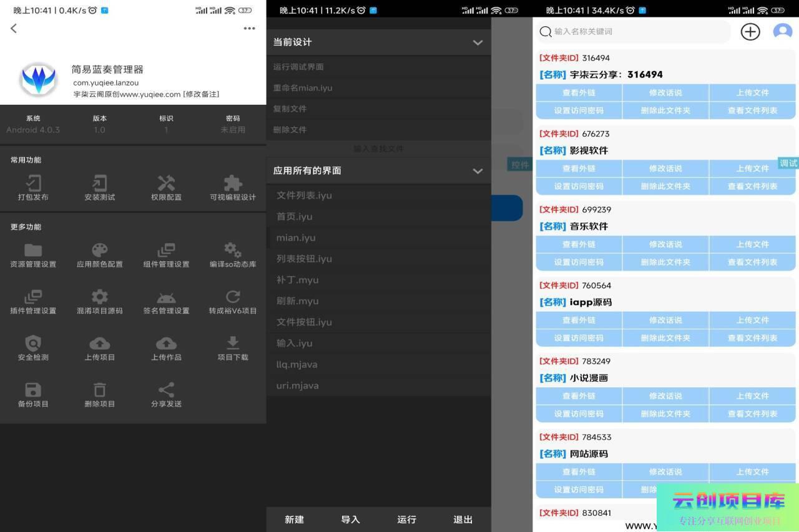799x532 pixels.
Task: Click 查看外链 for 影视软件 folder
Action: click(579, 168)
